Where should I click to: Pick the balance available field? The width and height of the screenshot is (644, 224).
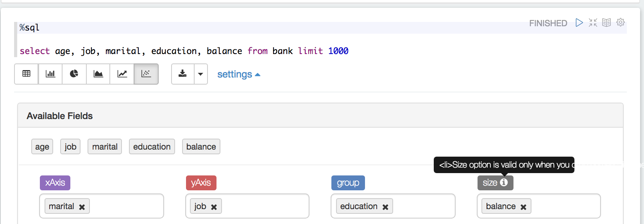[x=201, y=146]
